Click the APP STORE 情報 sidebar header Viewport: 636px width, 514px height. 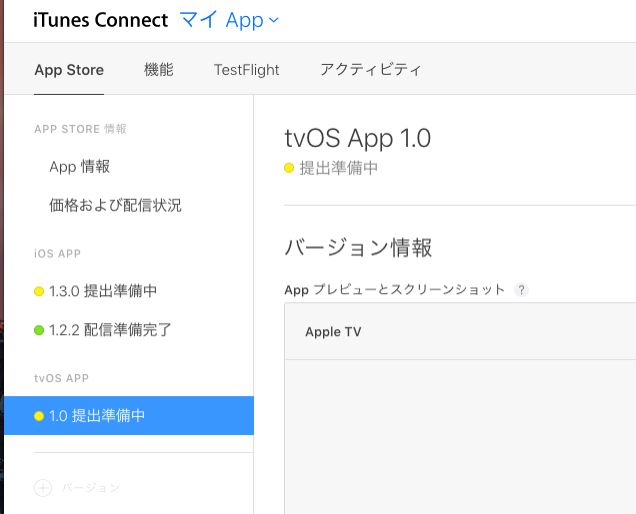coord(80,129)
